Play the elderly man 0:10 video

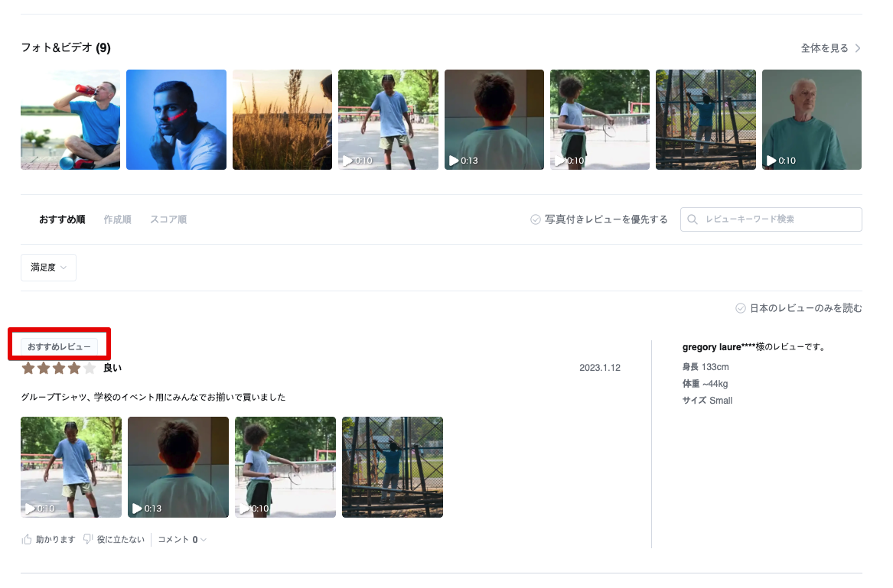[x=811, y=119]
